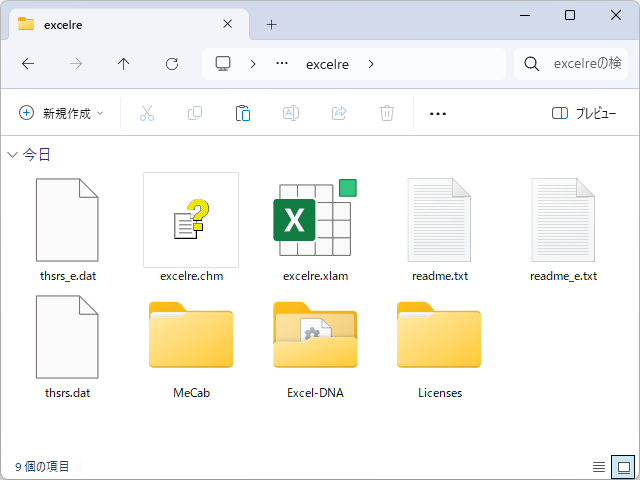
Task: Select the Excel-DNA folder icon
Action: point(315,335)
